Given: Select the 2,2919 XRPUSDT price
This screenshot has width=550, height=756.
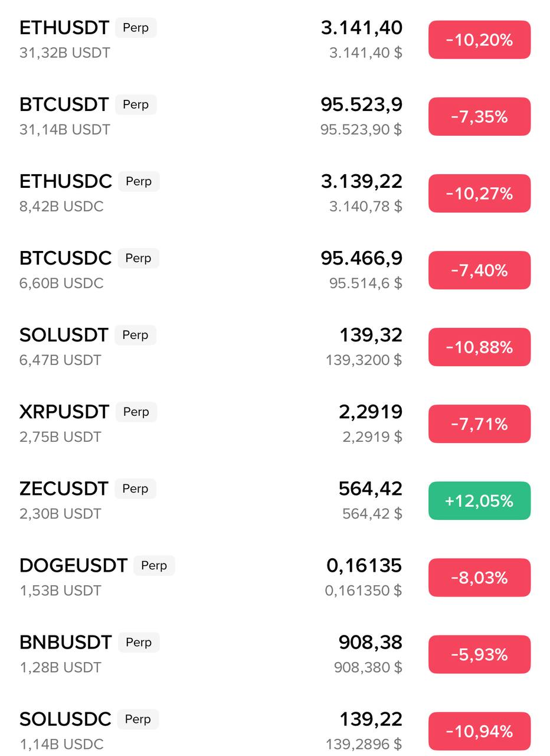Looking at the screenshot, I should 371,412.
